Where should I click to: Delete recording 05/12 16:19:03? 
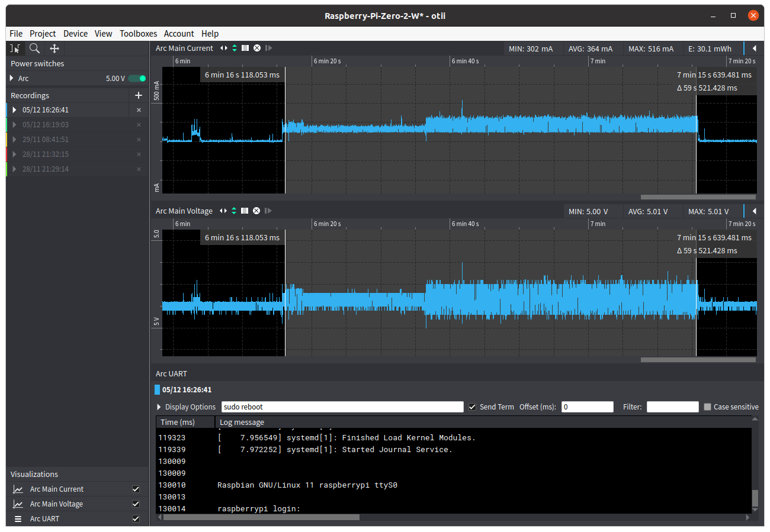139,125
